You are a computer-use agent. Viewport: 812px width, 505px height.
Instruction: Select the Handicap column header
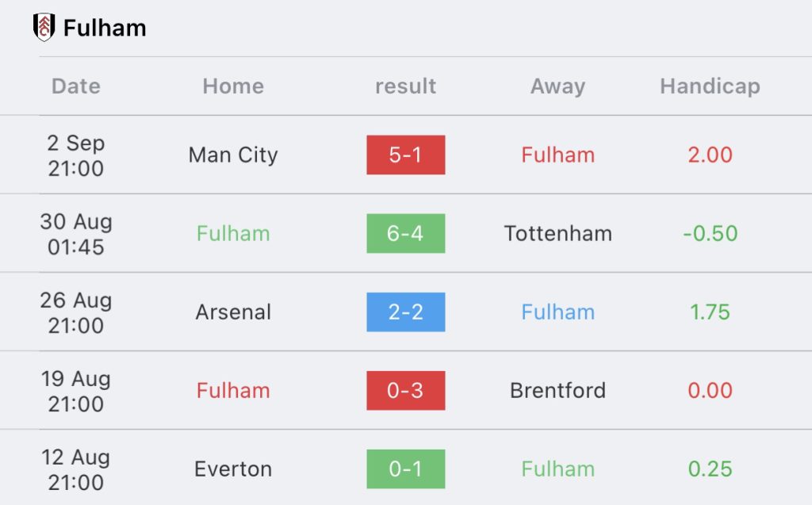coord(710,86)
